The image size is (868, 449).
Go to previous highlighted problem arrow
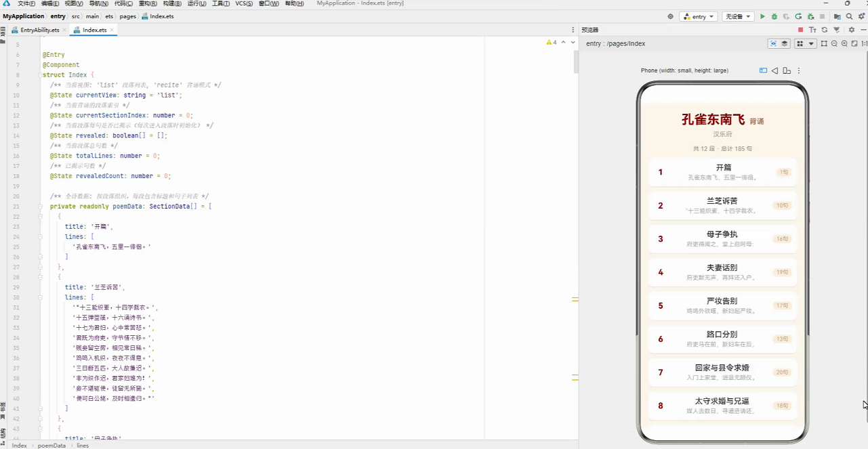(563, 43)
